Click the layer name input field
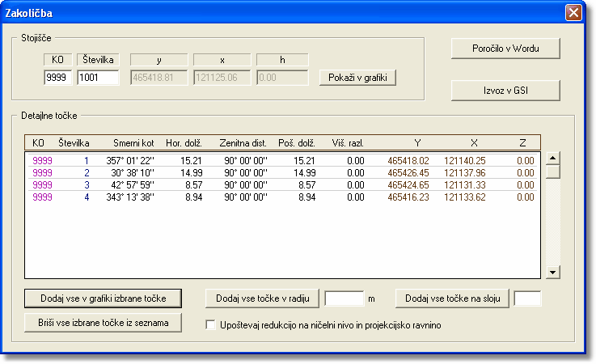Image resolution: width=596 pixels, height=364 pixels. pyautogui.click(x=527, y=298)
